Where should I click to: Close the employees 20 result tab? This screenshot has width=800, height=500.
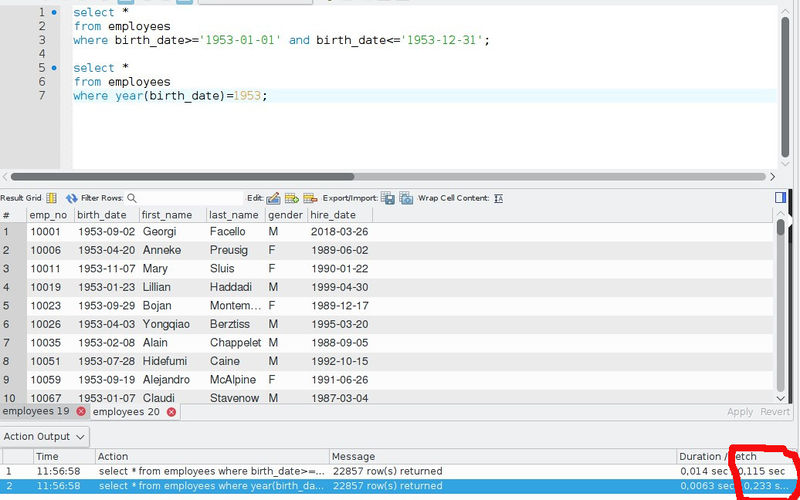[x=171, y=411]
